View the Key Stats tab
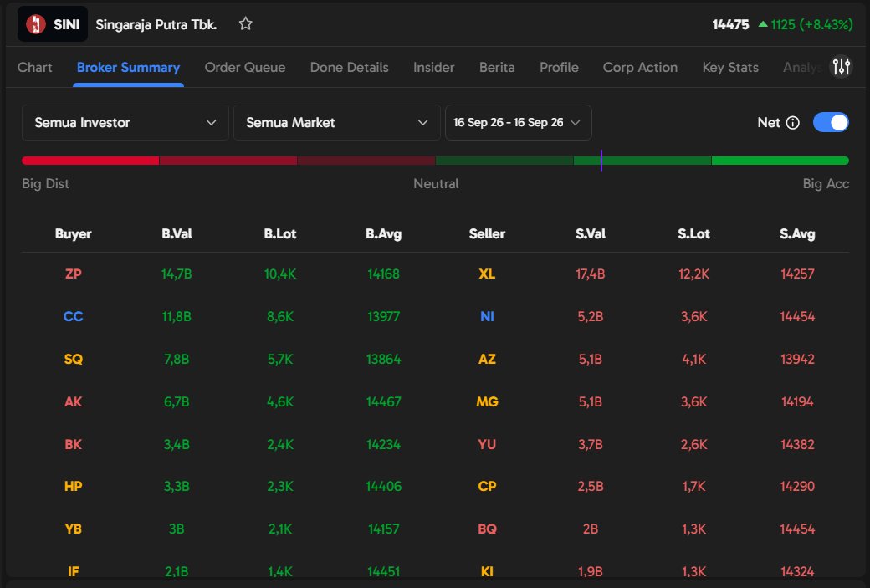The height and width of the screenshot is (588, 870). click(730, 67)
